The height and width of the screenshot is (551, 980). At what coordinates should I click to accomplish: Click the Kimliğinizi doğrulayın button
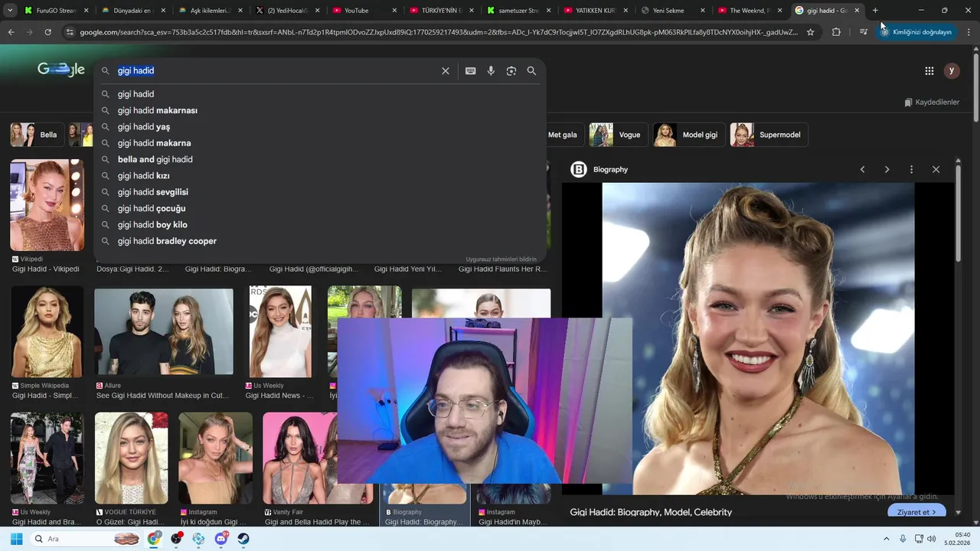pyautogui.click(x=916, y=32)
